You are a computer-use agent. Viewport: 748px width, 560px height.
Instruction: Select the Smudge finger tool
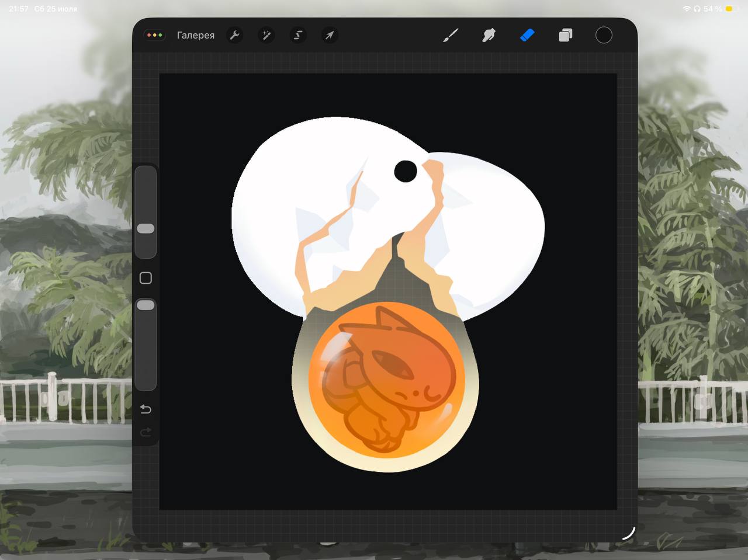coord(489,35)
